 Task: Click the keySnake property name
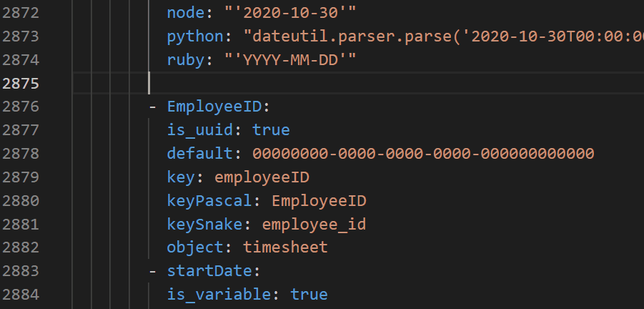click(205, 225)
